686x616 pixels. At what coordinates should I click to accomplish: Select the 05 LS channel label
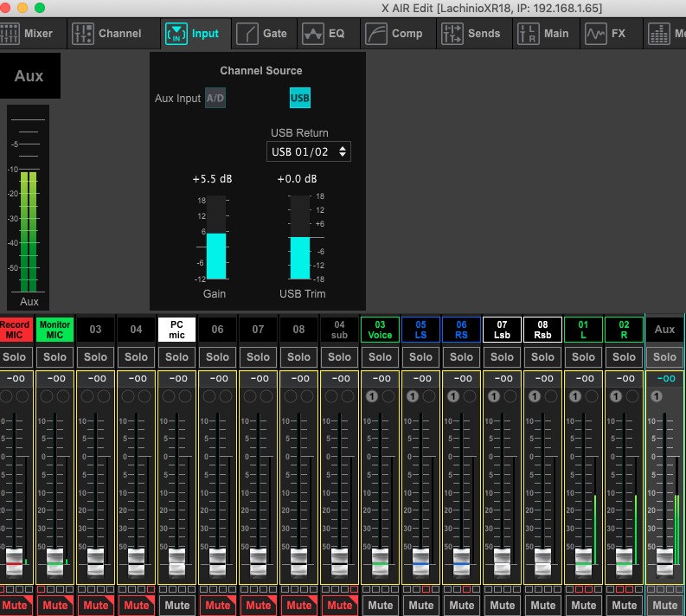coord(420,330)
